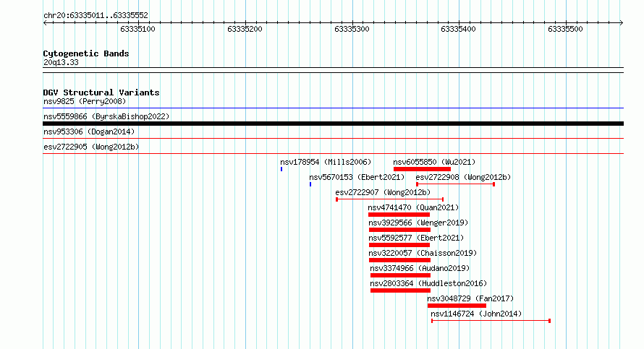The height and width of the screenshot is (349, 644).
Task: Click the nsv3048729 (Fan2017) label
Action: tap(470, 298)
